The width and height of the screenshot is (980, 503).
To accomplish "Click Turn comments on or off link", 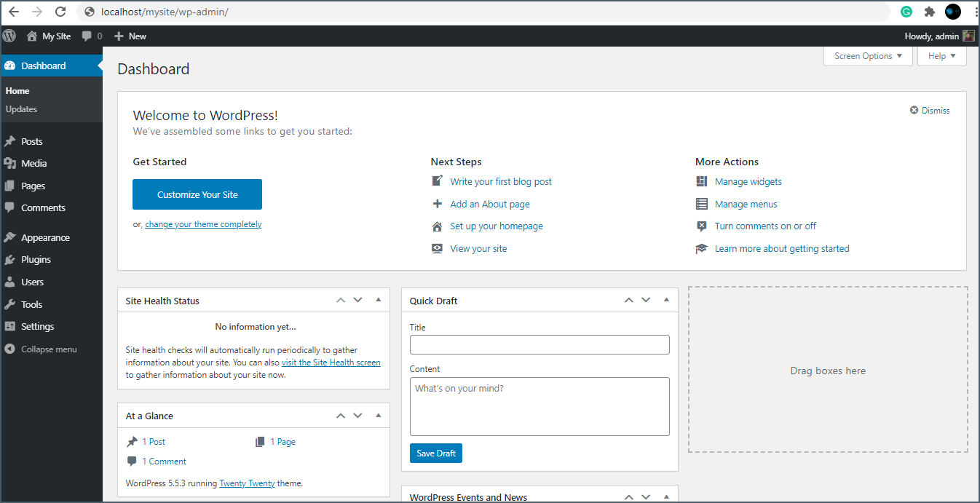I will point(765,226).
